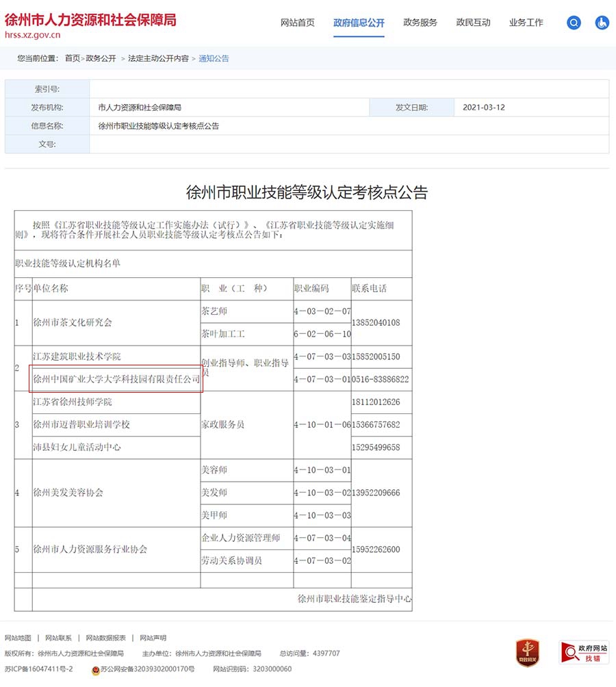Open the 网站数据报表 footer link
The height and width of the screenshot is (687, 616).
(x=105, y=638)
